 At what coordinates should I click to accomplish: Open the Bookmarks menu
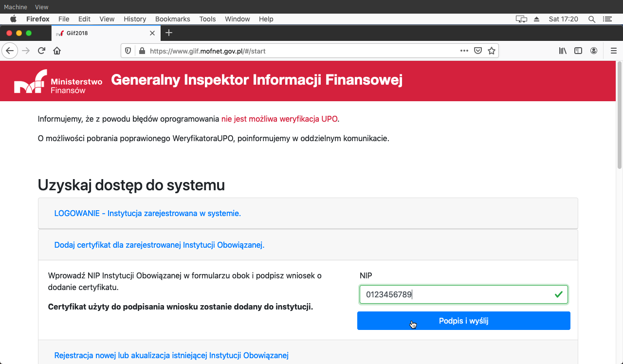pyautogui.click(x=172, y=19)
